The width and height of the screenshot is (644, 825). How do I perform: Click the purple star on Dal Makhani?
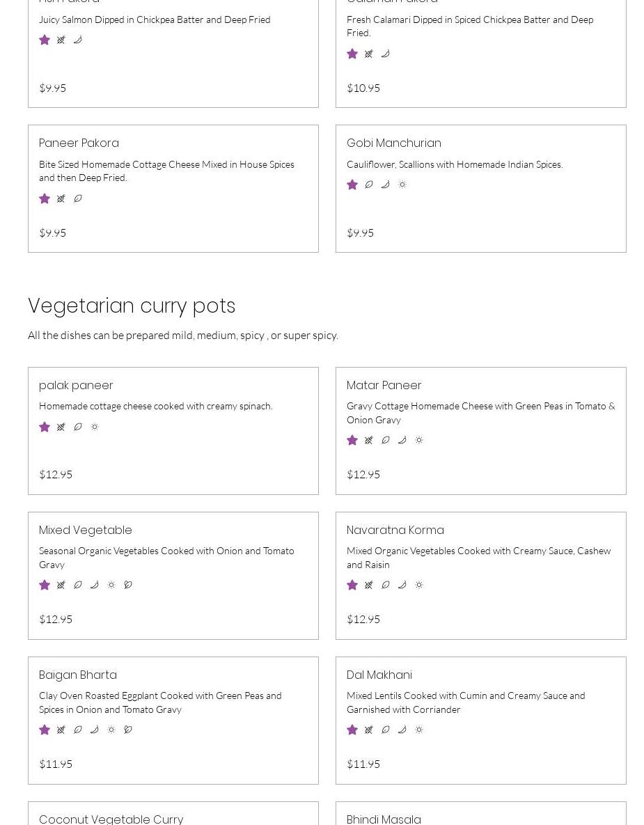tap(352, 730)
